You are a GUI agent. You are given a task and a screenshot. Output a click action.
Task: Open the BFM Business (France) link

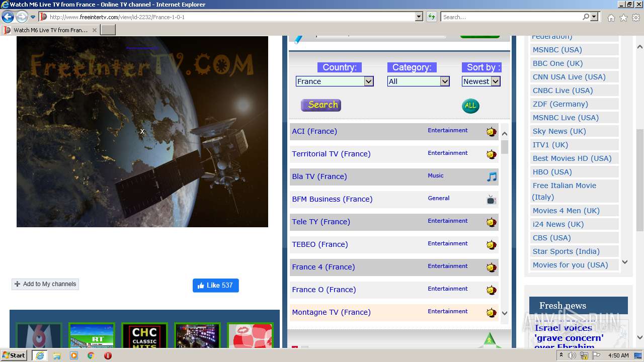332,199
